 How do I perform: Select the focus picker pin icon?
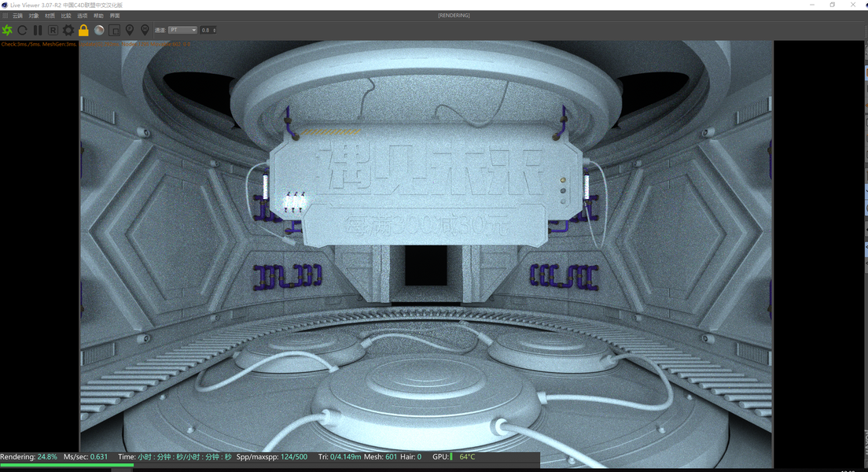pyautogui.click(x=130, y=30)
